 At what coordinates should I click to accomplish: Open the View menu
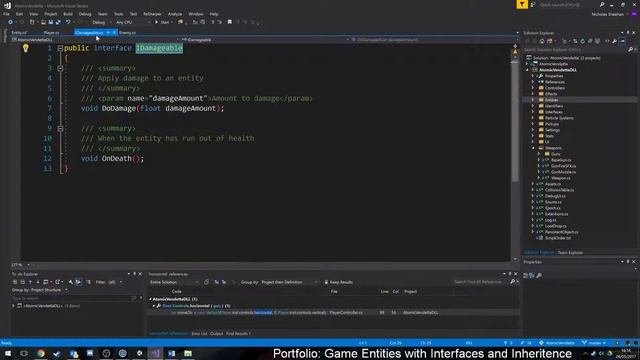(x=33, y=14)
